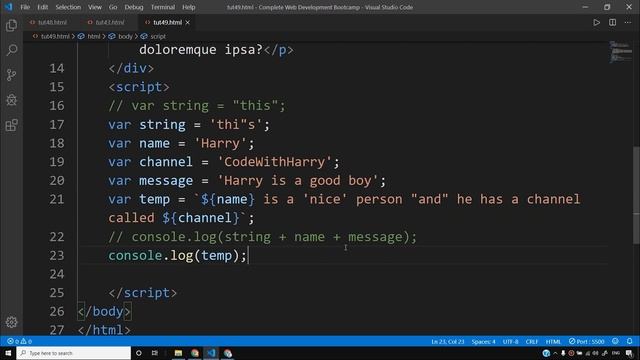Click the minimap code preview
640x360 pixels.
click(620, 52)
